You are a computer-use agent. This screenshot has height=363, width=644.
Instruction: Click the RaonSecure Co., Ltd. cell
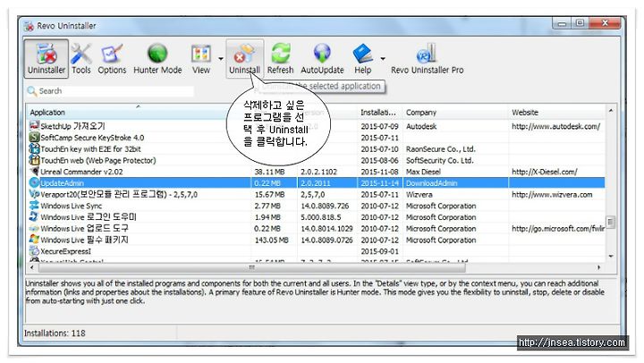[x=440, y=149]
